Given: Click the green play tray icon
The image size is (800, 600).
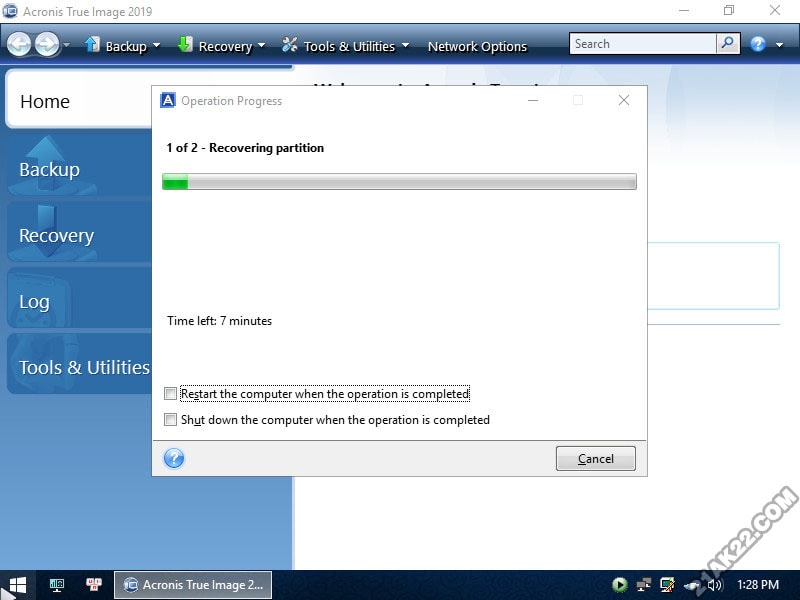Looking at the screenshot, I should (x=620, y=585).
